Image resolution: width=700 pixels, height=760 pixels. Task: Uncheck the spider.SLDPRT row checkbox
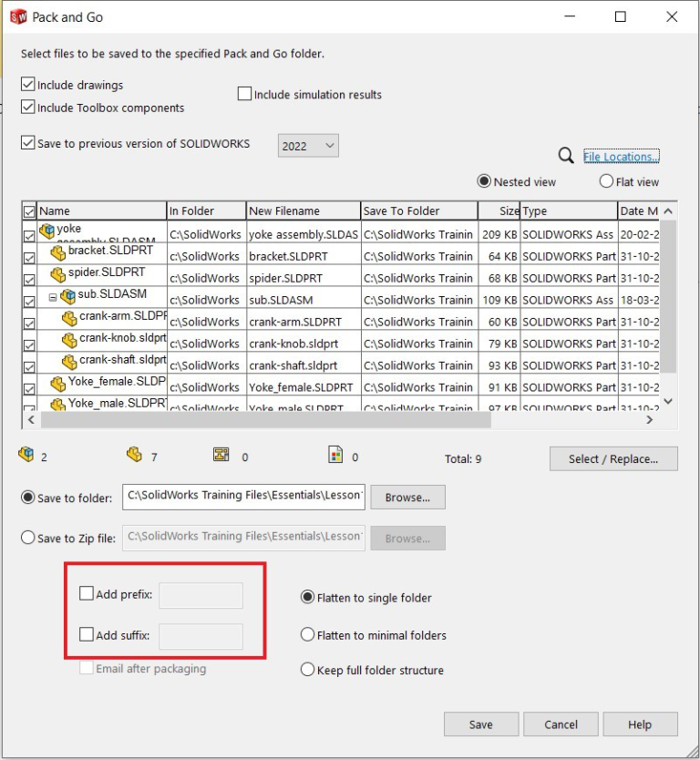(29, 280)
